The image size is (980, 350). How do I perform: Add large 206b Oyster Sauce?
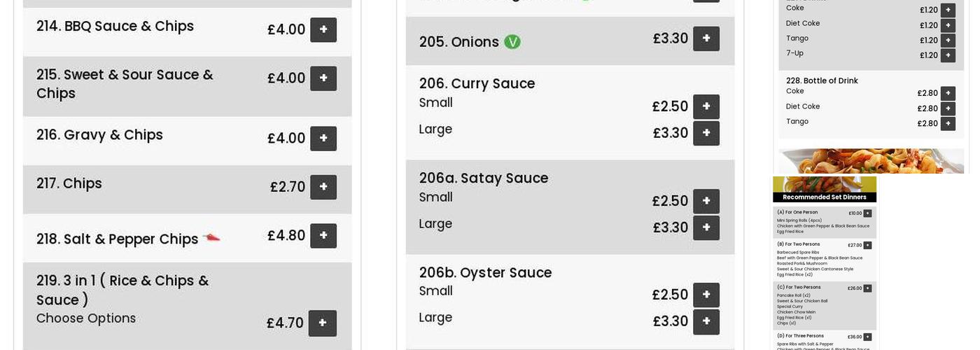click(x=706, y=321)
